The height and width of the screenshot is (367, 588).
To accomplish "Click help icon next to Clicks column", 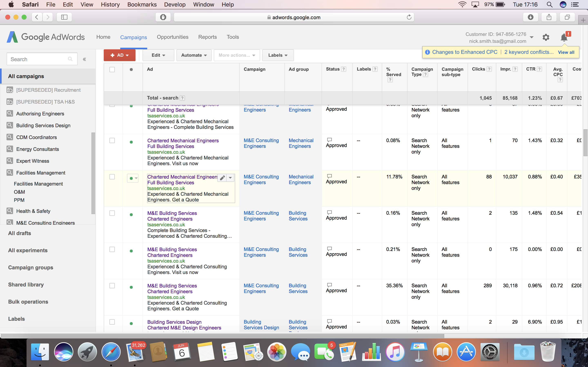I will tap(490, 69).
